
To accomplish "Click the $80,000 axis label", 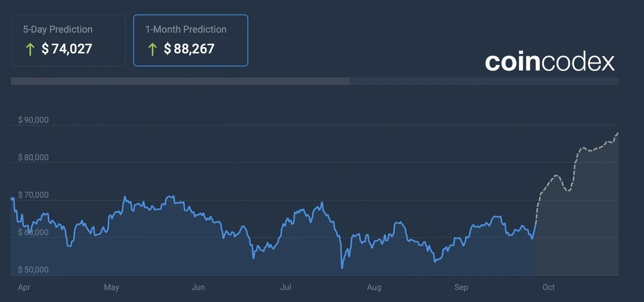I will pyautogui.click(x=33, y=158).
